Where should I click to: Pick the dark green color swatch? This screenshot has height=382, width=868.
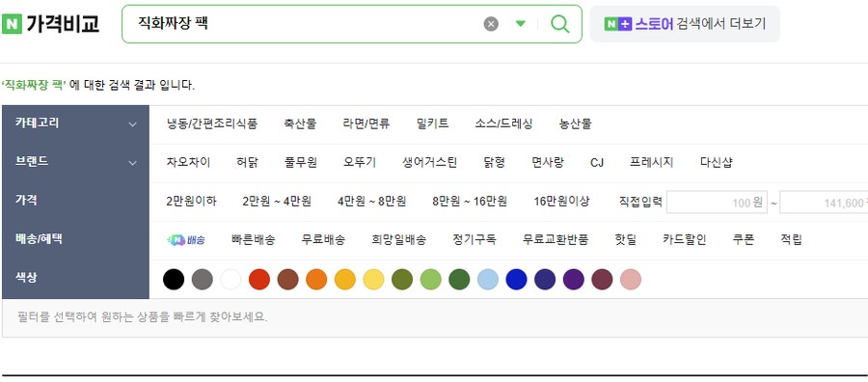(459, 279)
